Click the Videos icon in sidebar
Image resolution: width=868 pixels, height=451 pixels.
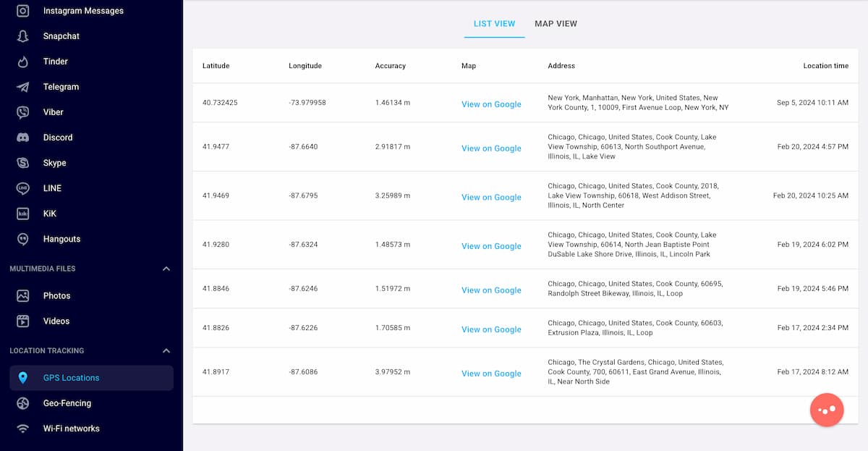[23, 321]
